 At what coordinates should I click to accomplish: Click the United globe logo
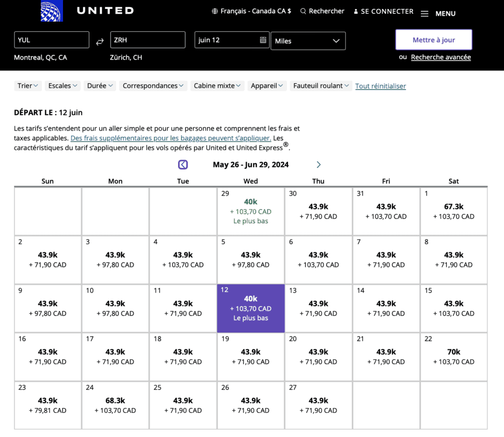coord(52,11)
